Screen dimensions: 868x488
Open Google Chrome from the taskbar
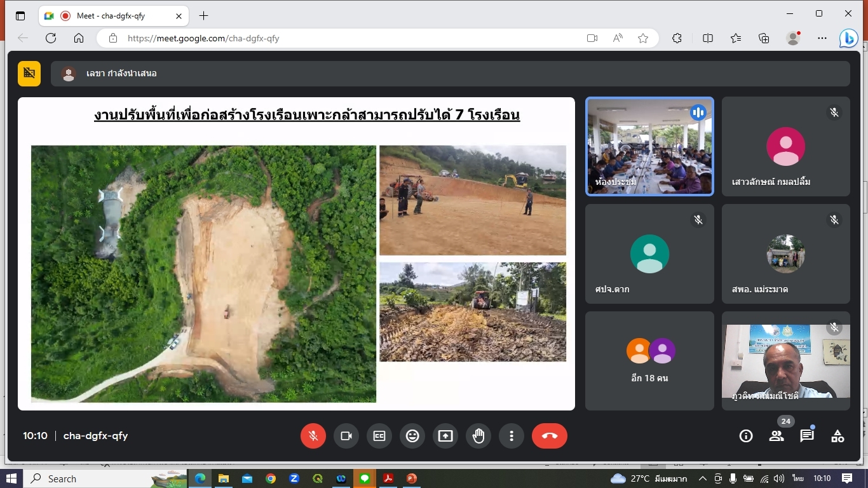click(x=271, y=478)
